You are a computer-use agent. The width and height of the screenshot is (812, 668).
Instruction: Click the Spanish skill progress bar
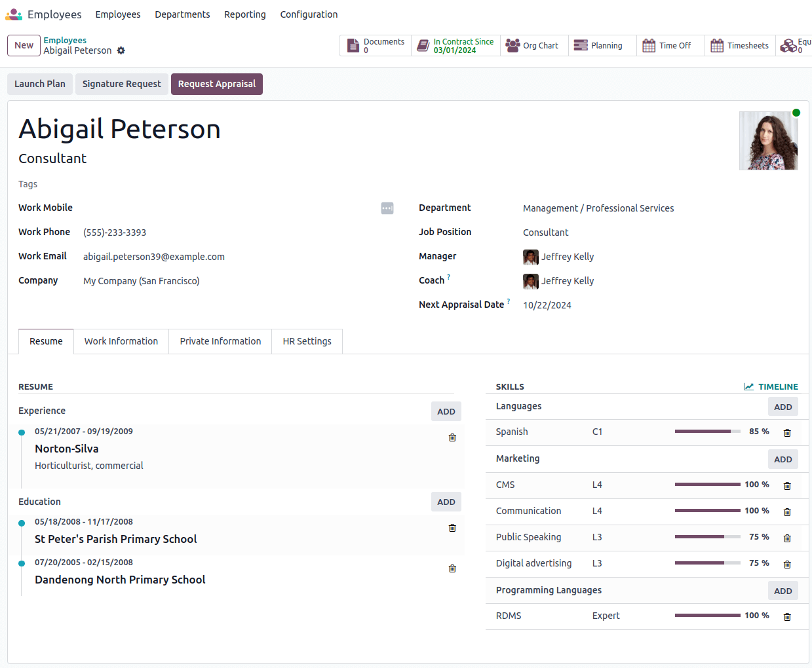click(706, 432)
